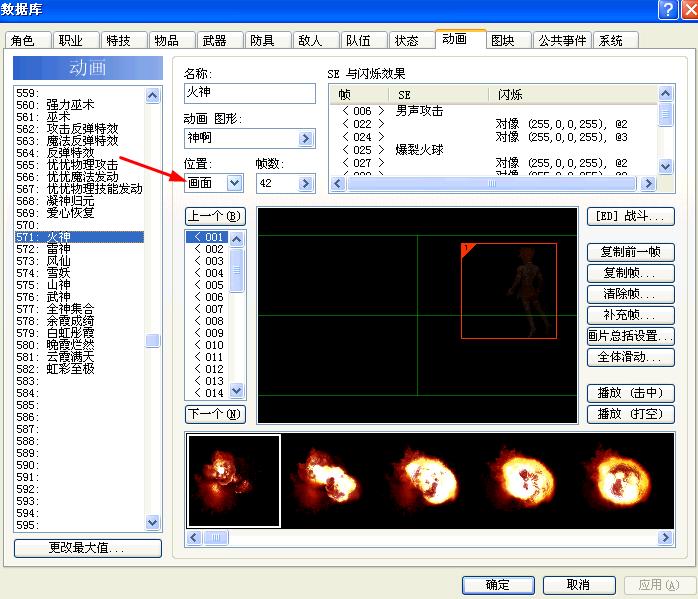Image resolution: width=698 pixels, height=599 pixels.
Task: Switch to the 职业 tab
Action: point(75,40)
